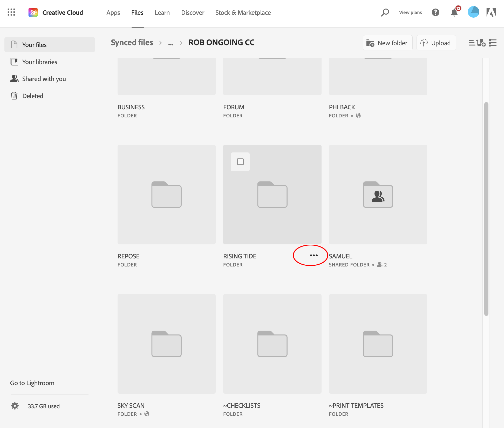Open the RISING TIDE more options menu

[314, 255]
